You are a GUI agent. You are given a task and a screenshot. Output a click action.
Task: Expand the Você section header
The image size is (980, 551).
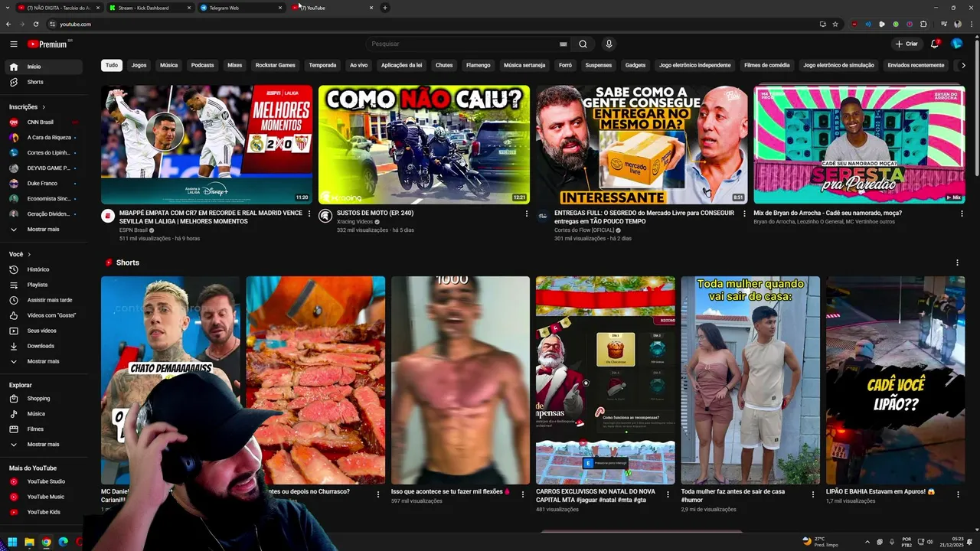(x=20, y=254)
